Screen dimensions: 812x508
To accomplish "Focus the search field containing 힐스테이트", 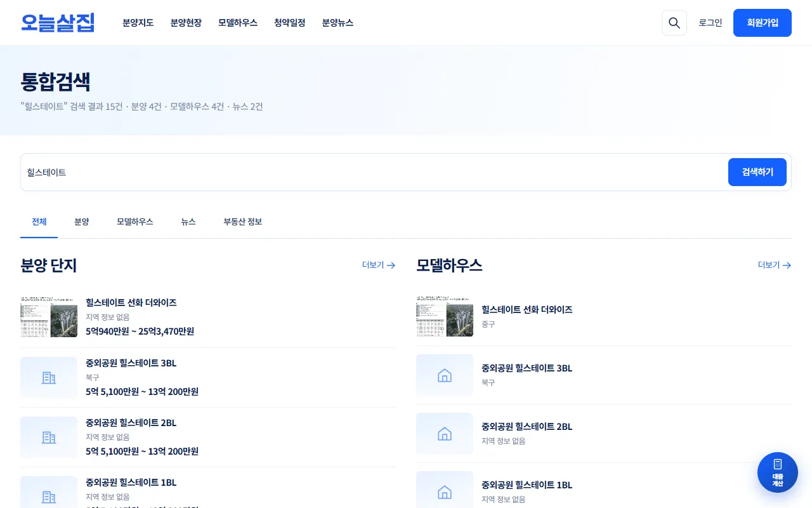I will coord(374,172).
